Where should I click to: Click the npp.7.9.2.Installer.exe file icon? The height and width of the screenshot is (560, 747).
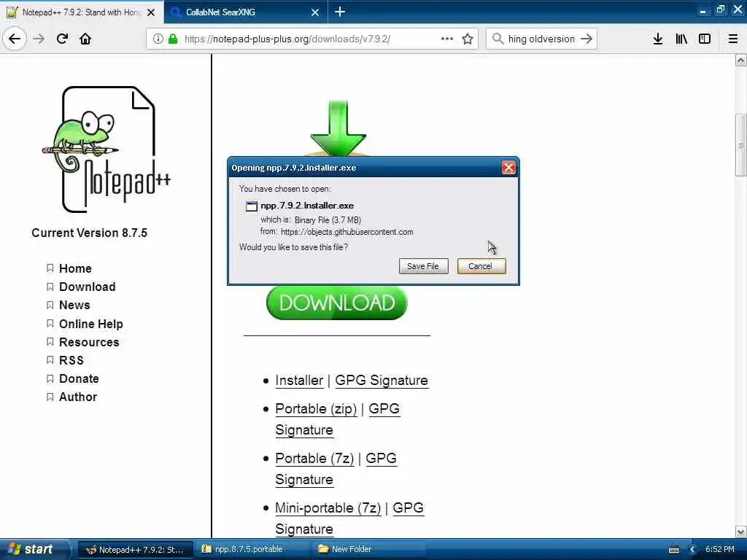pyautogui.click(x=251, y=206)
